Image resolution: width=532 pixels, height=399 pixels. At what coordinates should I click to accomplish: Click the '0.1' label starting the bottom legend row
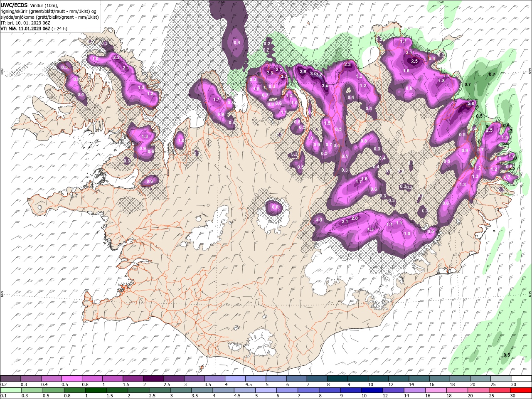4,396
